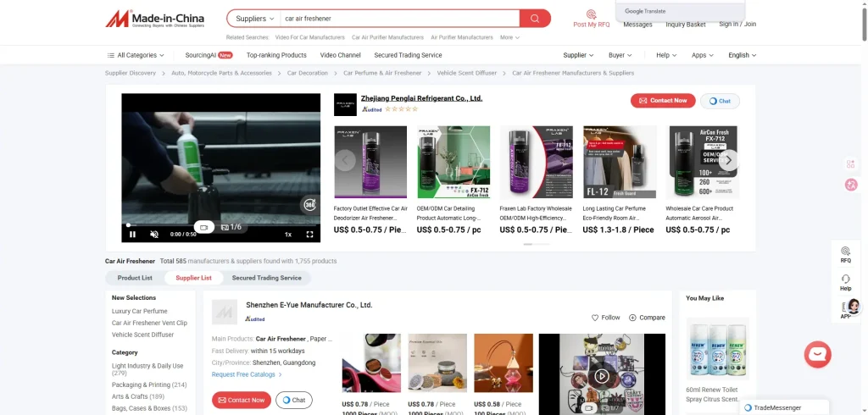This screenshot has height=415, width=868.
Task: Open the red floating message bubble
Action: 817,354
